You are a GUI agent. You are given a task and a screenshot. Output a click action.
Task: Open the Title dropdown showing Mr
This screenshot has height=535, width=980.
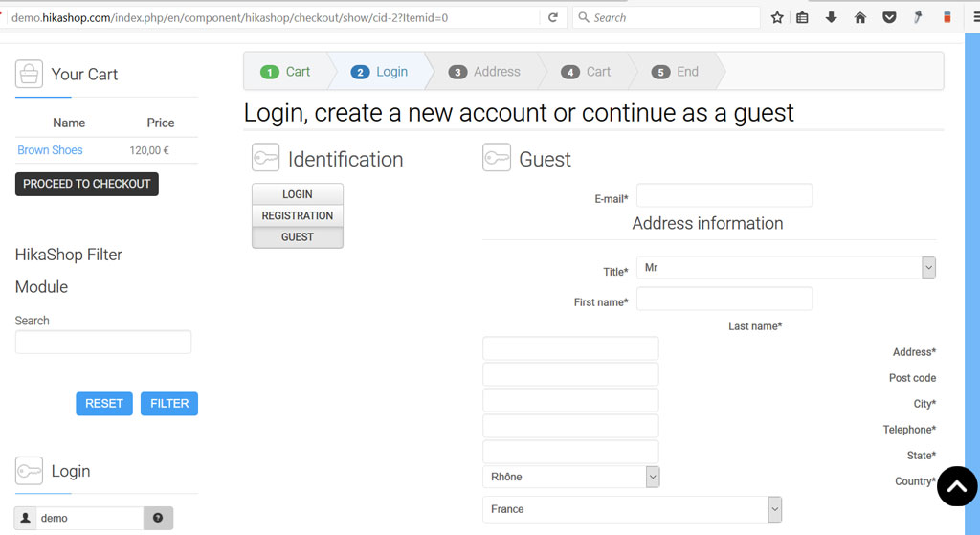[x=786, y=268]
